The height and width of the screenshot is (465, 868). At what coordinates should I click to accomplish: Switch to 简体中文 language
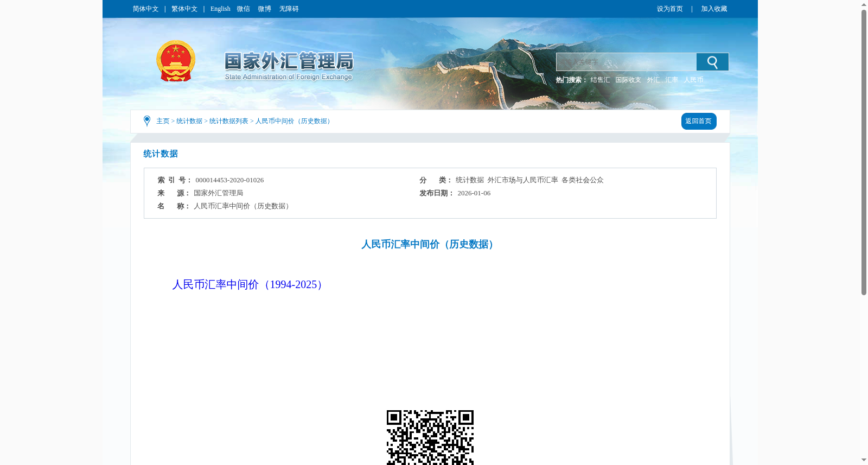tap(145, 9)
